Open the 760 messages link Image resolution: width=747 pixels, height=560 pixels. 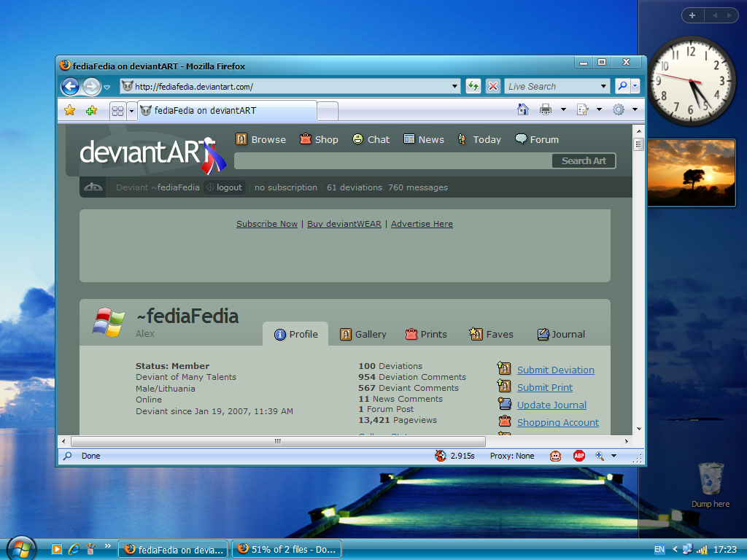418,187
